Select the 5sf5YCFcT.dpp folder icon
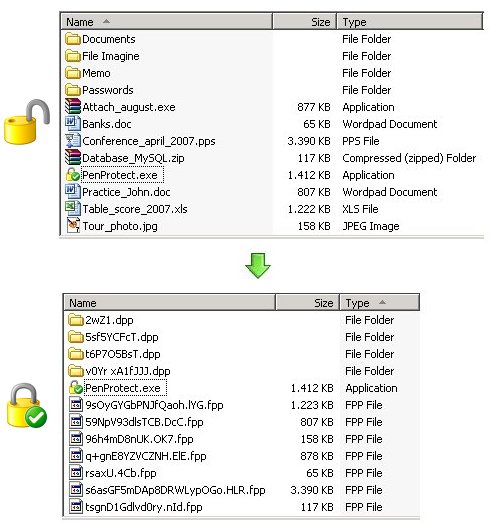 click(x=76, y=337)
